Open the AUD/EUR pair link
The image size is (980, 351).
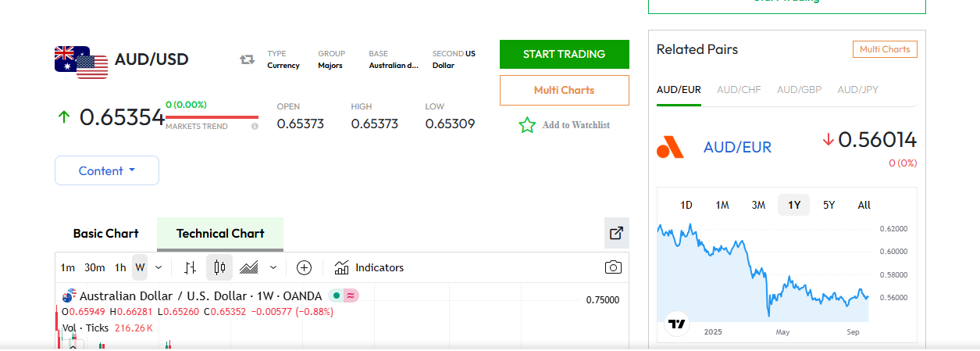point(737,147)
